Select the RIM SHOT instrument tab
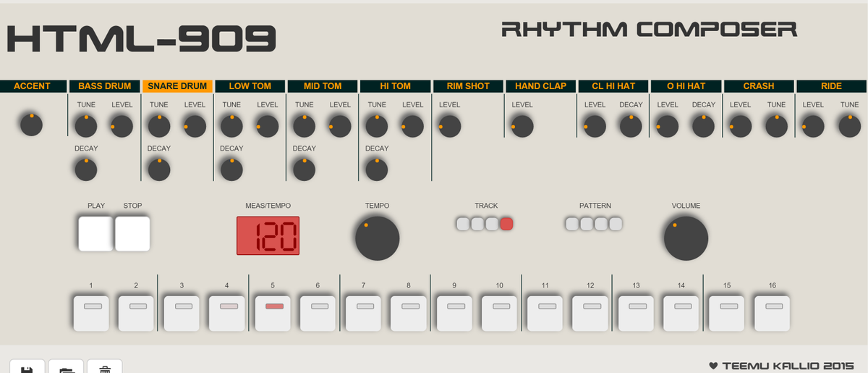Viewport: 868px width, 373px height. (467, 85)
